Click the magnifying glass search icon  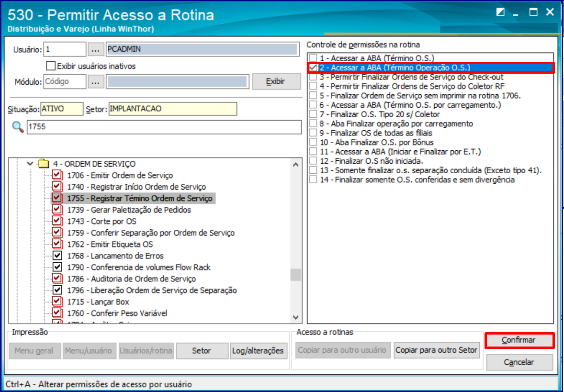(x=18, y=127)
